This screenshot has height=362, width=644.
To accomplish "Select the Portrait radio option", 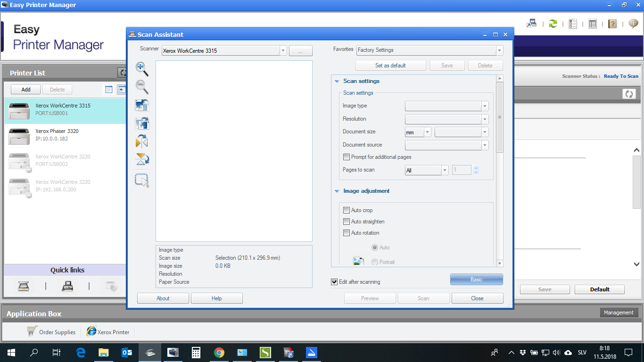I will (x=375, y=262).
